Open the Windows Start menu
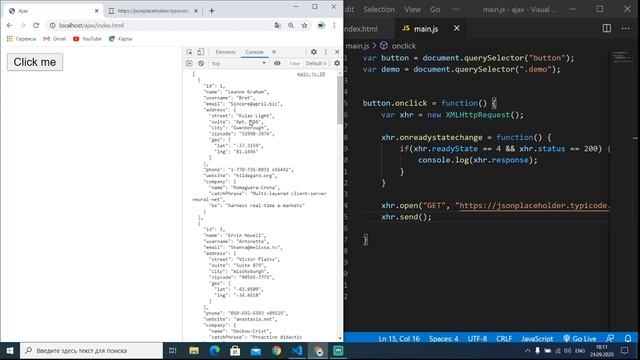640x360 pixels. (x=10, y=351)
